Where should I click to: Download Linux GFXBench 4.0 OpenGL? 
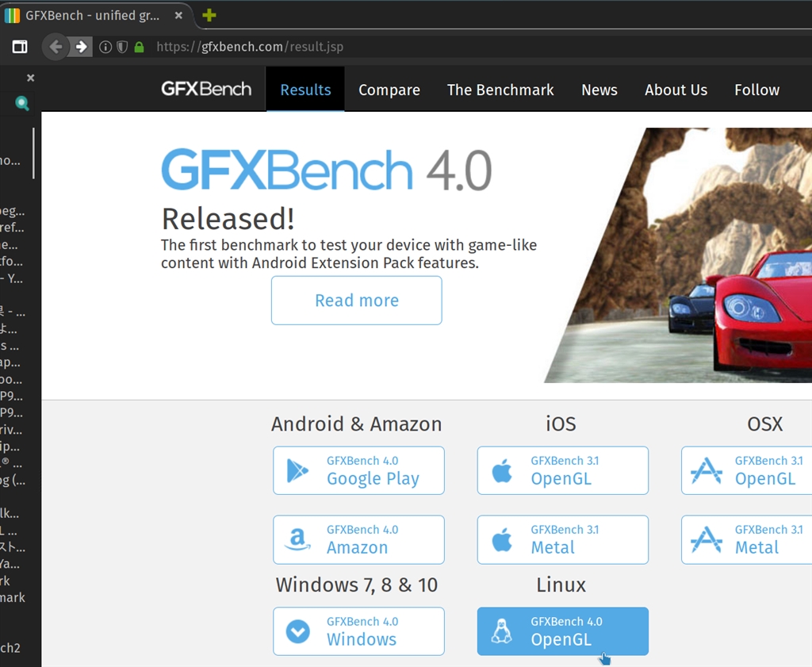(562, 631)
